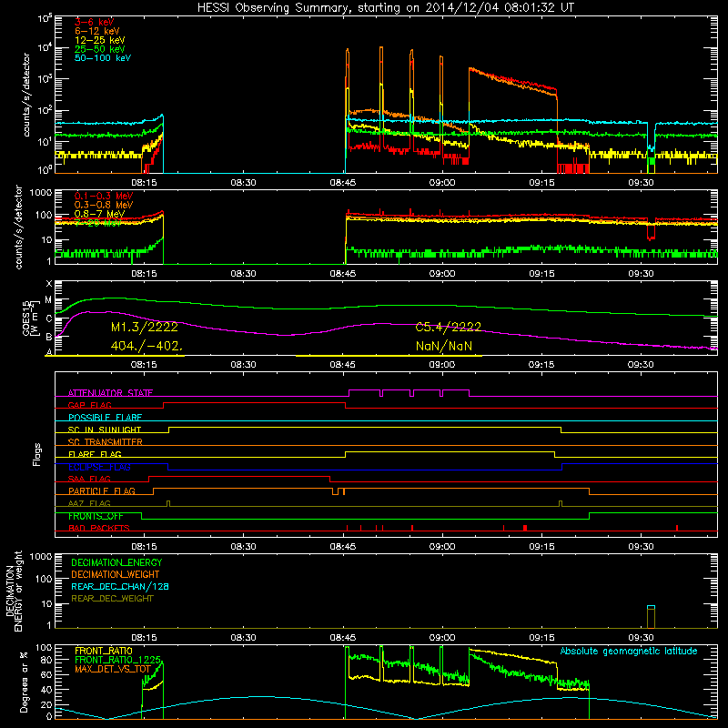Click the 0.3-0.8 MeV legend label
Image resolution: width=728 pixels, height=728 pixels.
(x=104, y=205)
